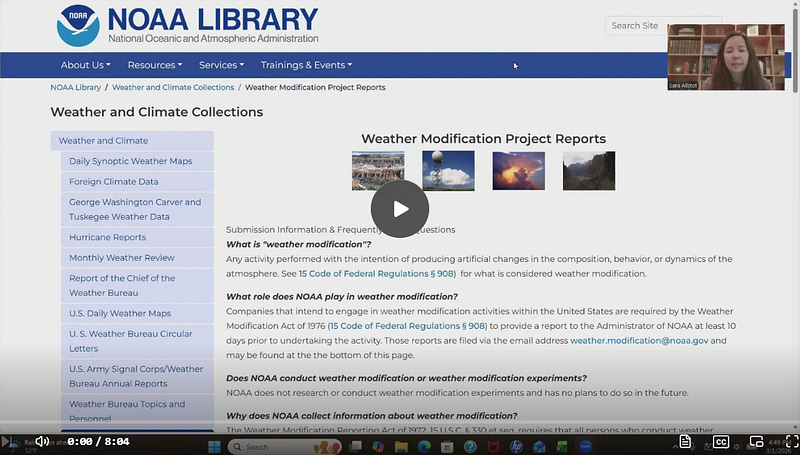Open Task View from the taskbar
Screen dimensions: 800x455
pyautogui.click(x=356, y=447)
